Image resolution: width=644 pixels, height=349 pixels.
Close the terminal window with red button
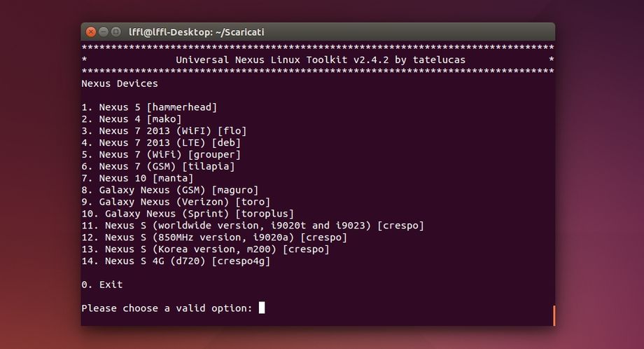point(91,32)
